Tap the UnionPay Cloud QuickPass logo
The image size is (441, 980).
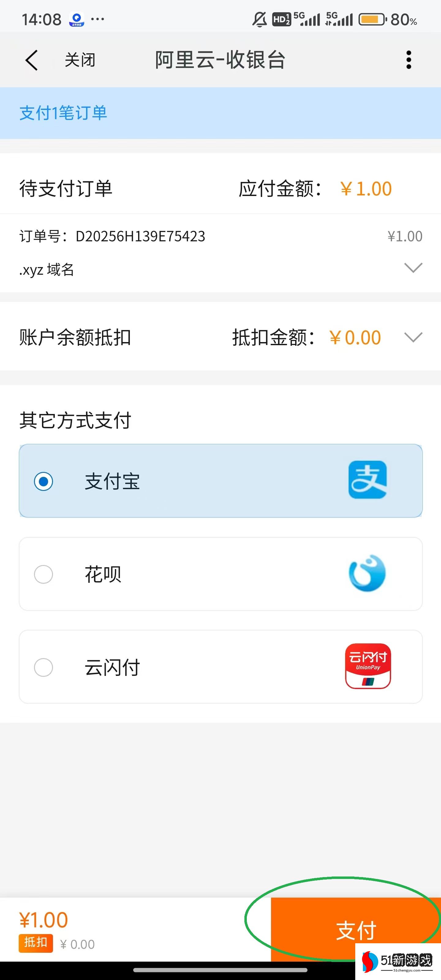(x=368, y=666)
